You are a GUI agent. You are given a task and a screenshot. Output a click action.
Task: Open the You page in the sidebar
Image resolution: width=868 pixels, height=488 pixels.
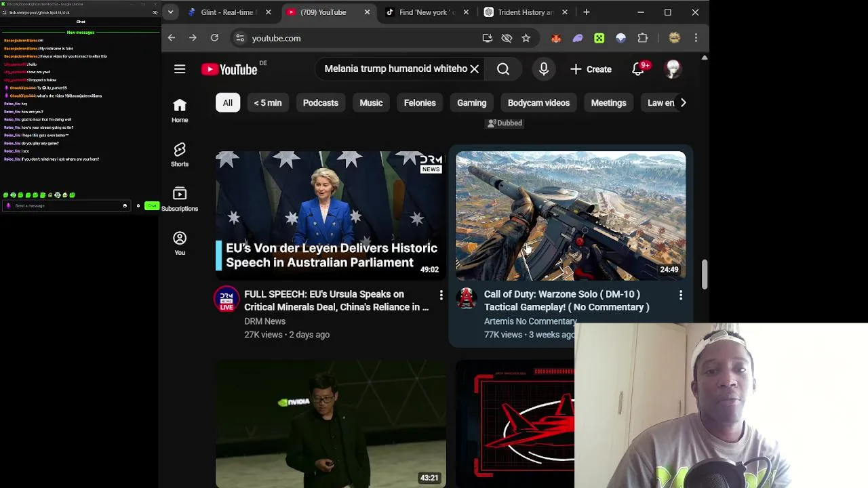[180, 243]
